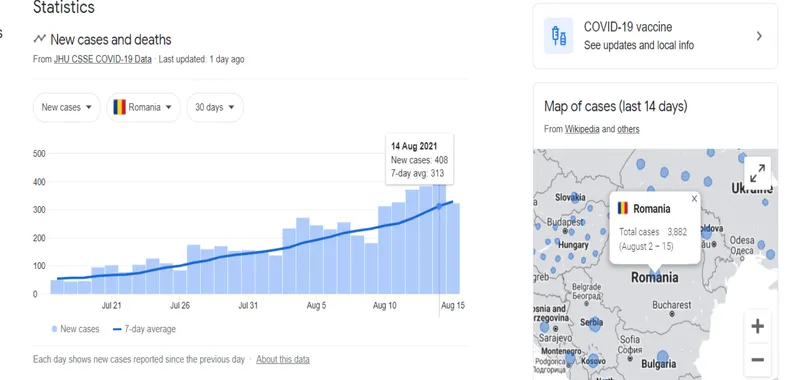
Task: Open the 30 days range dropdown
Action: [x=215, y=107]
